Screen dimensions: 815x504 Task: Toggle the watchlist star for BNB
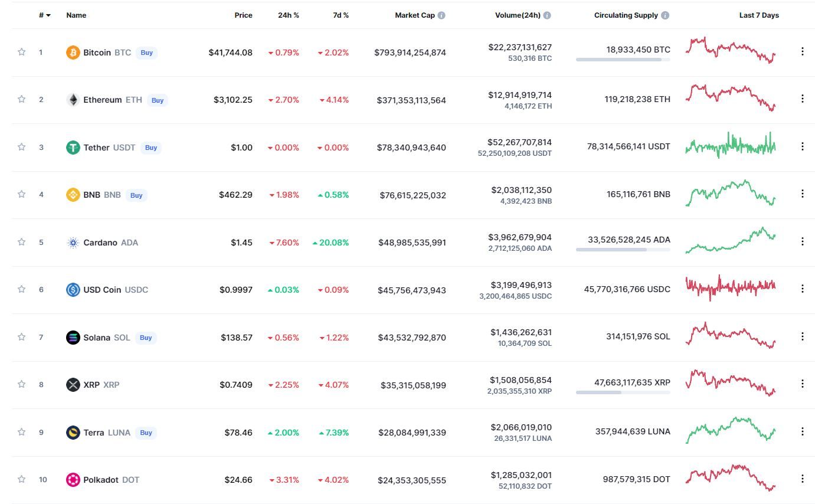(x=22, y=194)
